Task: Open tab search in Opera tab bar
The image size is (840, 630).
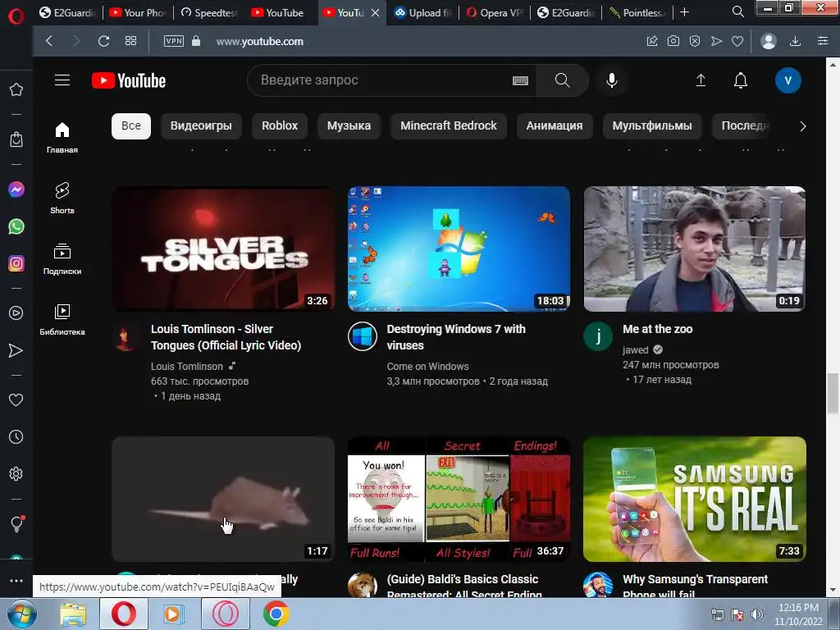Action: (737, 11)
